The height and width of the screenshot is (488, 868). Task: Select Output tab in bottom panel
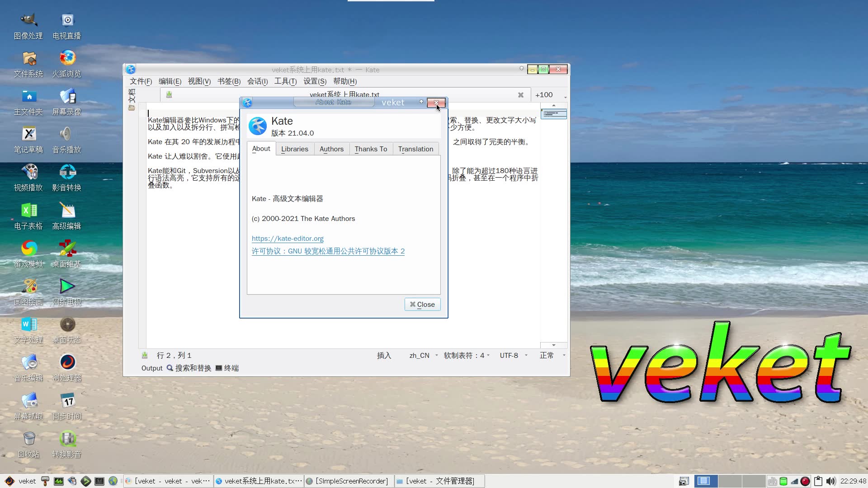pyautogui.click(x=151, y=368)
